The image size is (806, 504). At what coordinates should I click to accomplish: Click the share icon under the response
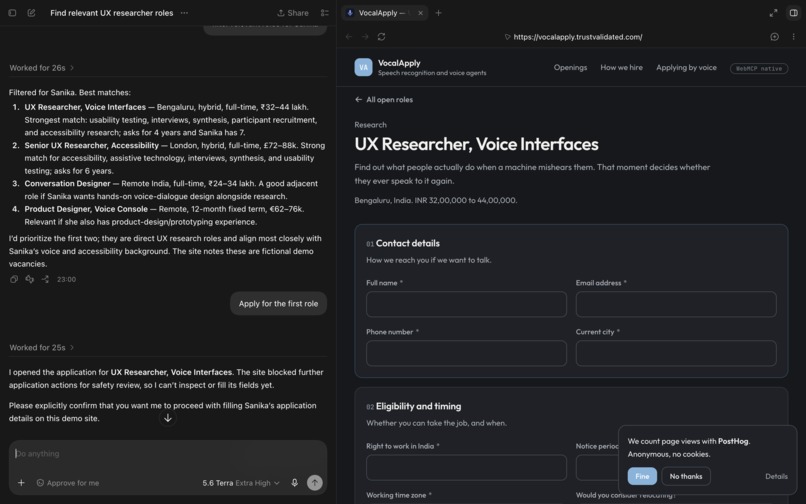click(45, 279)
